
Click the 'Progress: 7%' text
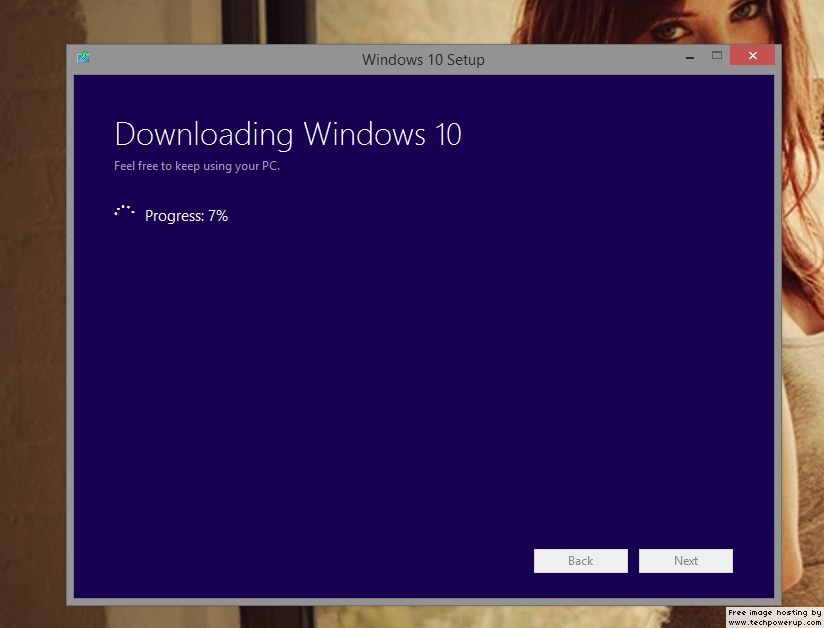(x=187, y=216)
